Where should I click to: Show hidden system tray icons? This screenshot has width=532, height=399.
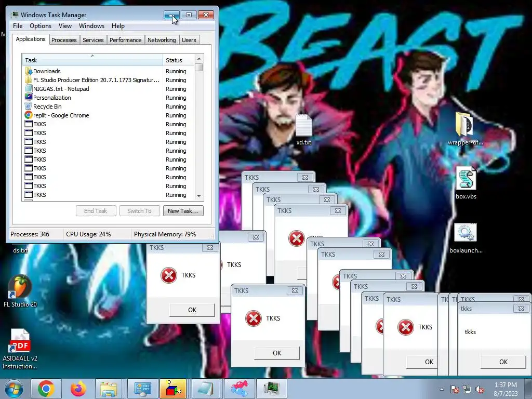442,390
